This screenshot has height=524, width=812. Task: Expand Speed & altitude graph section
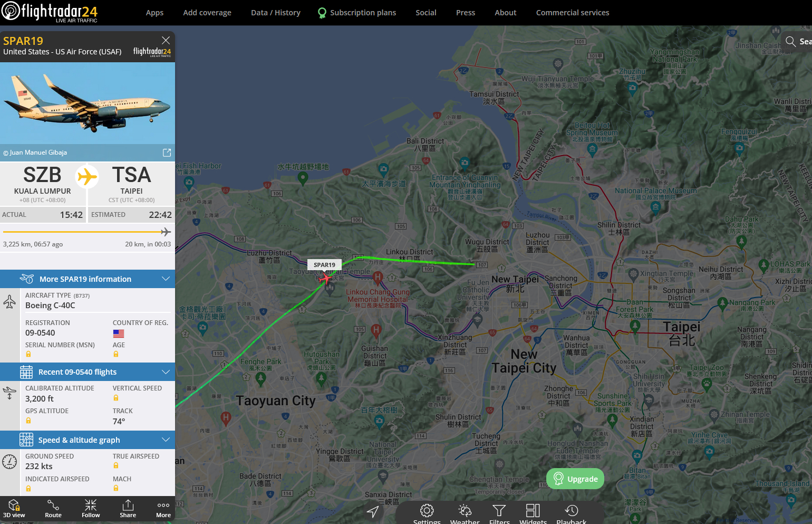tap(88, 440)
